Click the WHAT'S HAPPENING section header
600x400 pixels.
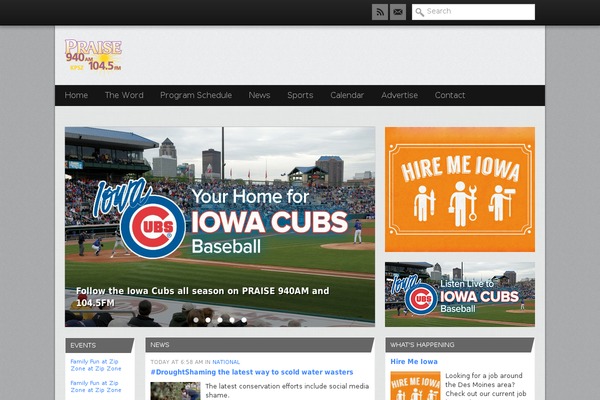(460, 345)
